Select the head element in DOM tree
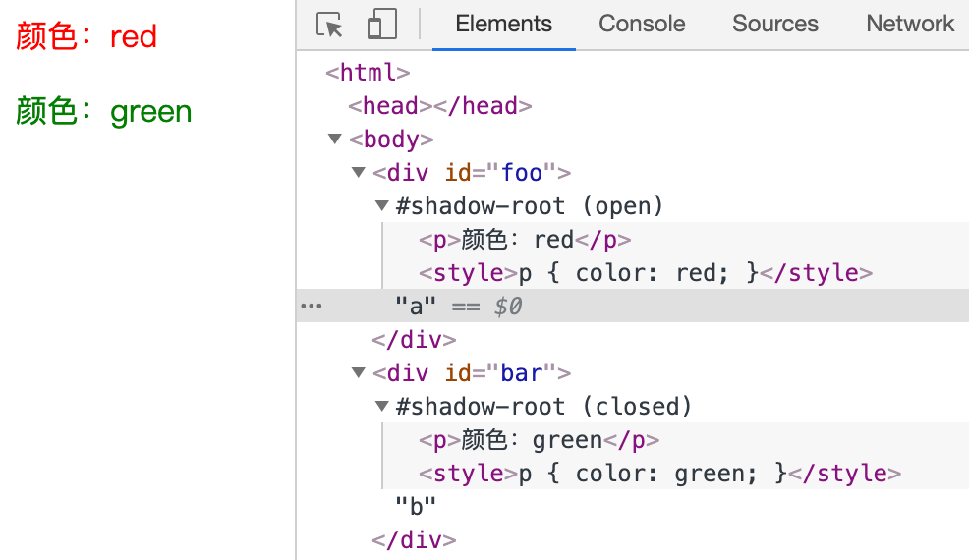Screen dimensions: 969x560 [x=439, y=106]
